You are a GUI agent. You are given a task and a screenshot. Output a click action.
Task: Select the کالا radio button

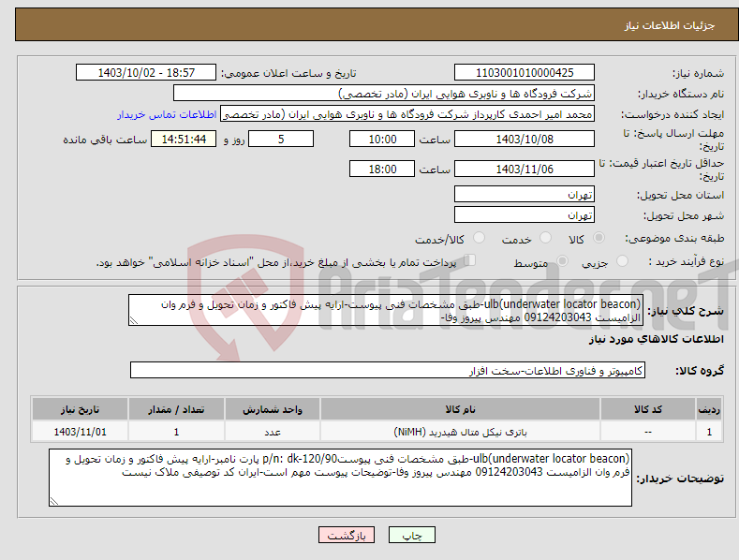(x=599, y=238)
